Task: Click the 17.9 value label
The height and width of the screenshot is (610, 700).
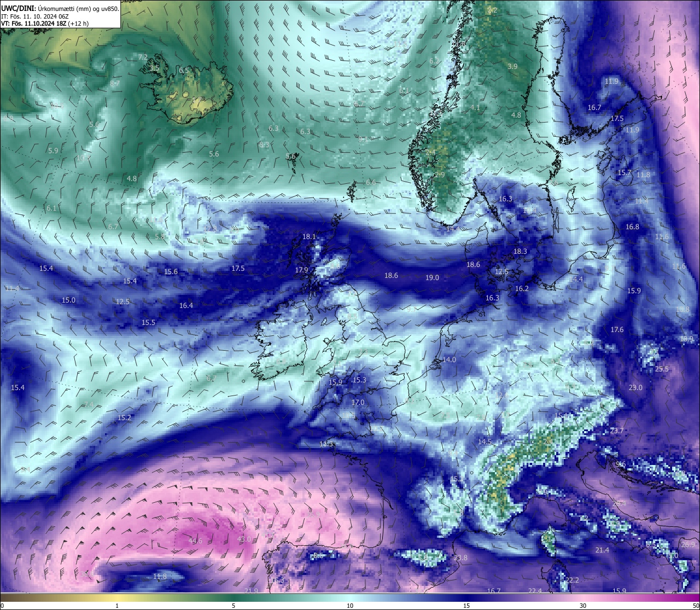Action: tap(301, 270)
